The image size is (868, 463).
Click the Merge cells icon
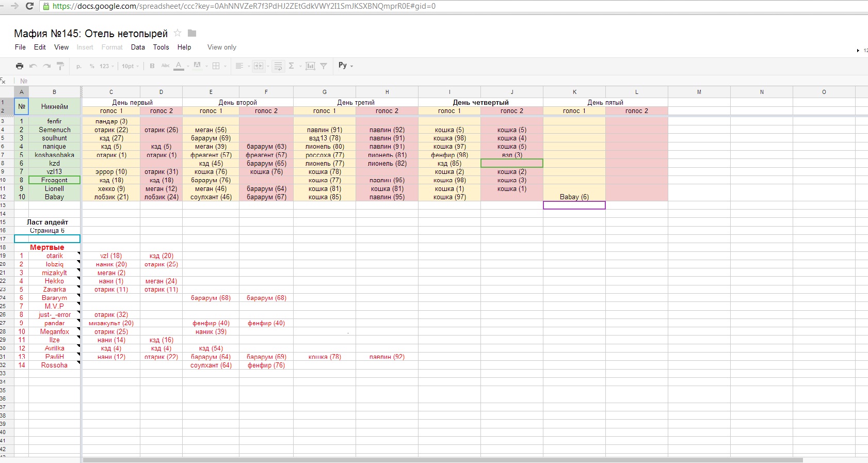[259, 66]
